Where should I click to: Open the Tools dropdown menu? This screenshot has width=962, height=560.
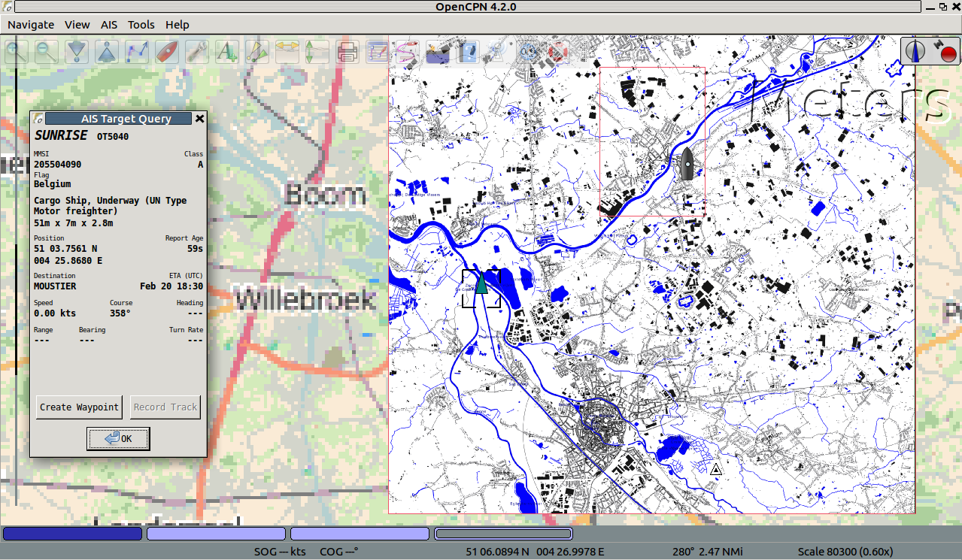point(141,25)
